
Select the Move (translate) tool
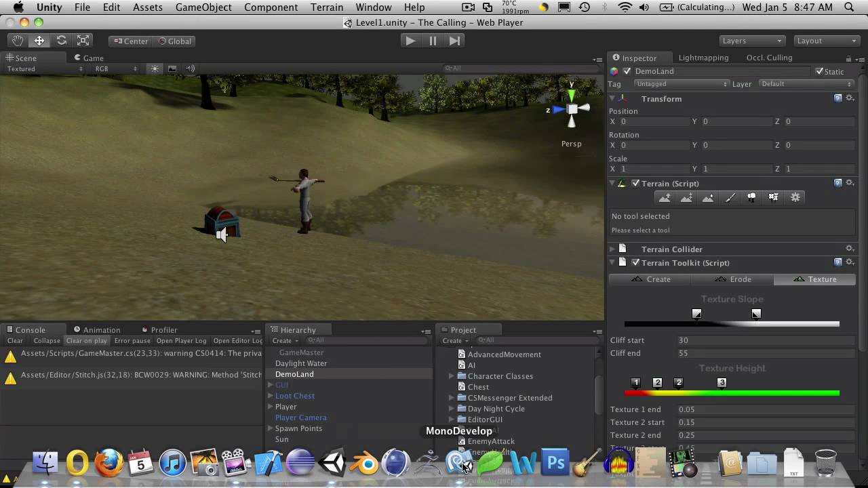tap(39, 41)
